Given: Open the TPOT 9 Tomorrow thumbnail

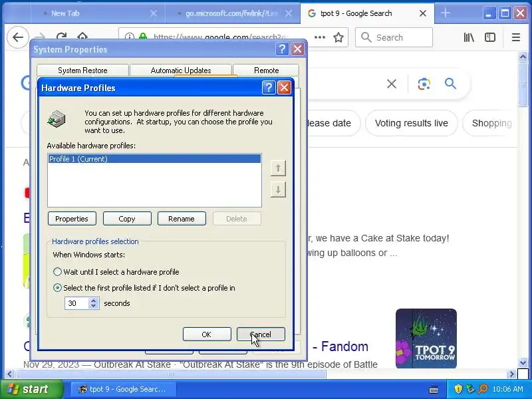Looking at the screenshot, I should click(x=426, y=338).
